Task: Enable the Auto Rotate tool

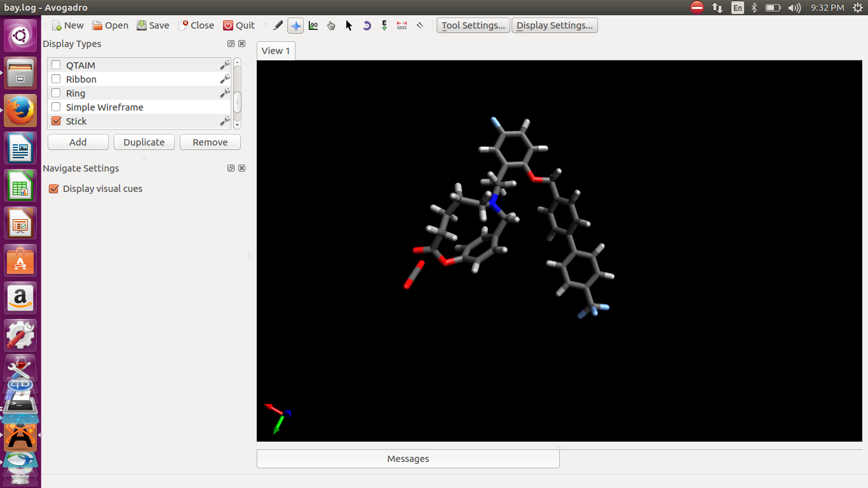Action: [367, 25]
